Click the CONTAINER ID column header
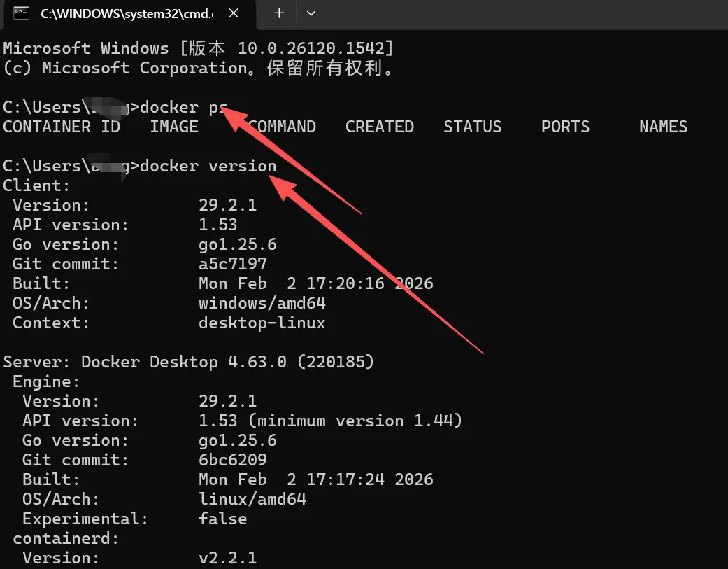The image size is (728, 569). click(x=62, y=127)
